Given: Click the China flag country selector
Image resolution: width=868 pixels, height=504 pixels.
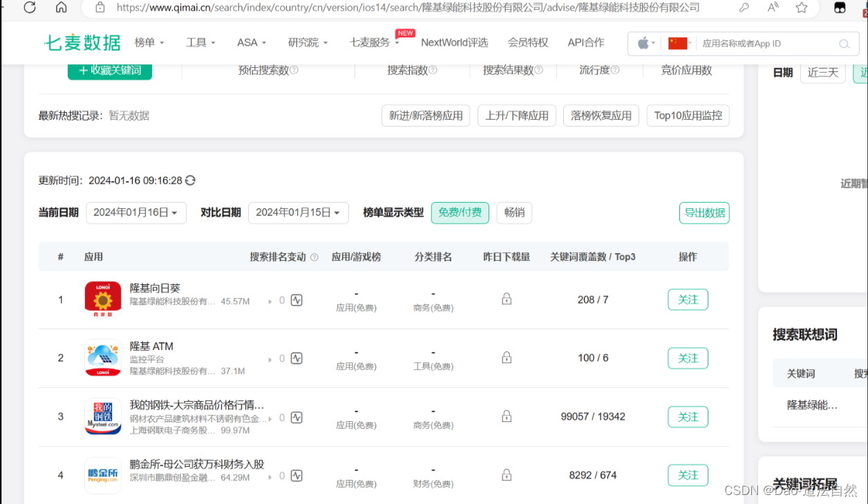Looking at the screenshot, I should [677, 44].
